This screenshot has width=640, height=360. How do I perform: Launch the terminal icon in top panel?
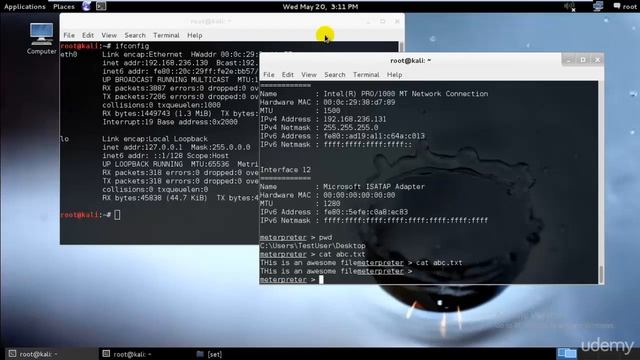[x=101, y=6]
